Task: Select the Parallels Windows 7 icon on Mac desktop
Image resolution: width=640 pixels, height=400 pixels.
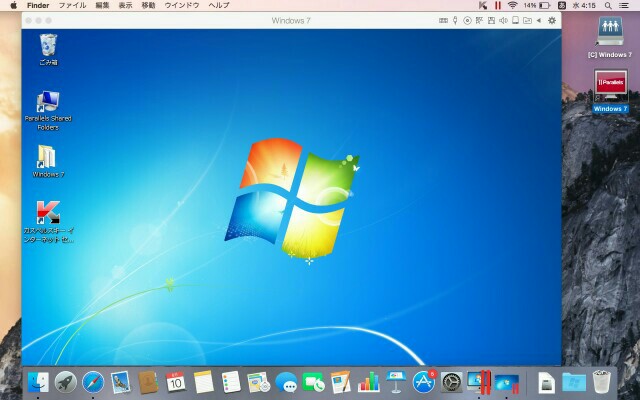Action: point(610,91)
